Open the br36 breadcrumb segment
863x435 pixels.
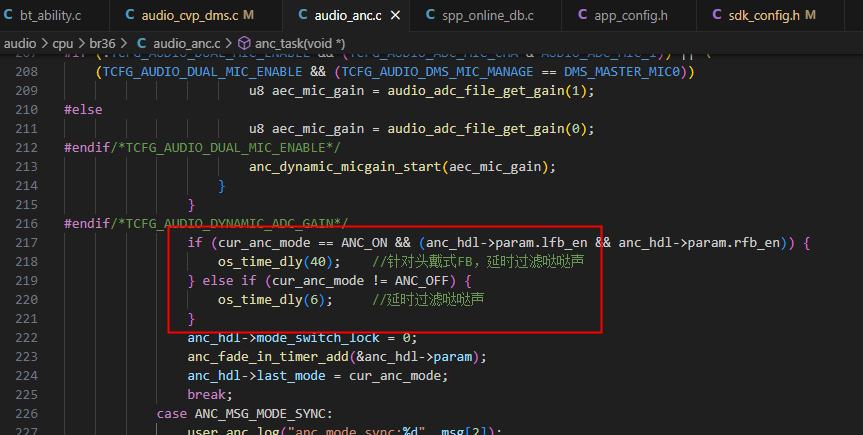pos(102,44)
